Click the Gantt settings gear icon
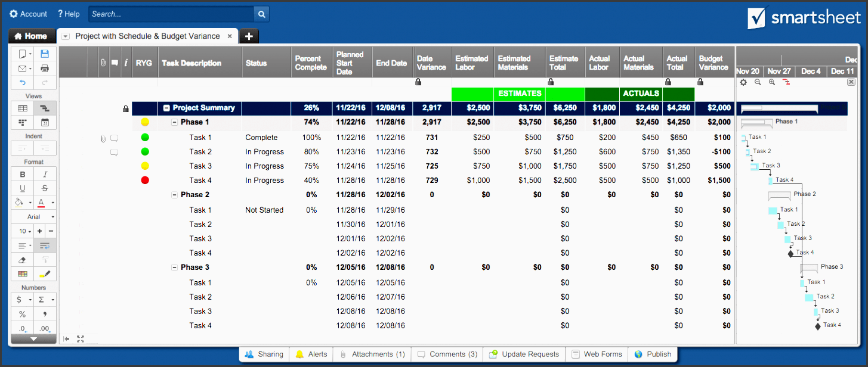The image size is (868, 367). click(x=743, y=82)
